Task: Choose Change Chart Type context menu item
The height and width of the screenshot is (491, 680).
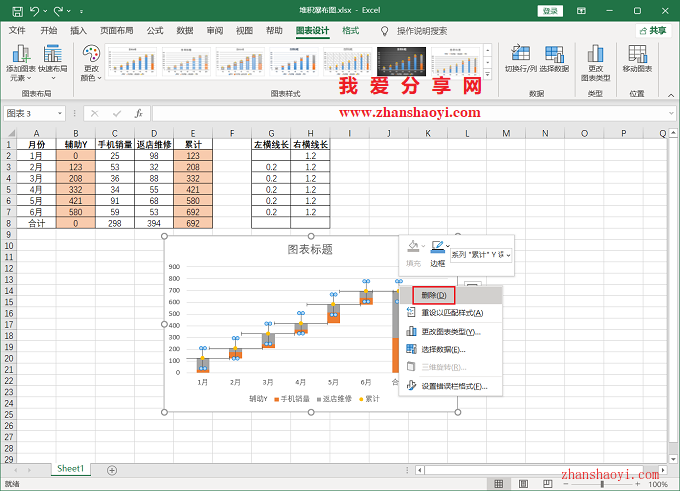Action: point(451,332)
